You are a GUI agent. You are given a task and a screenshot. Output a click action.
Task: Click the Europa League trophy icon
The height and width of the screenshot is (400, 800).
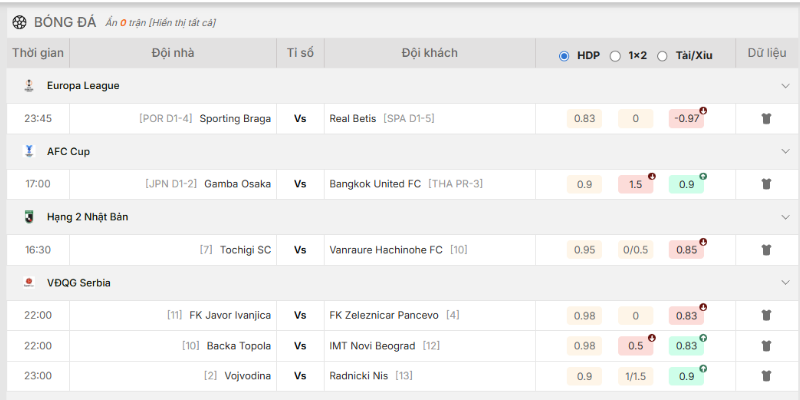click(28, 86)
